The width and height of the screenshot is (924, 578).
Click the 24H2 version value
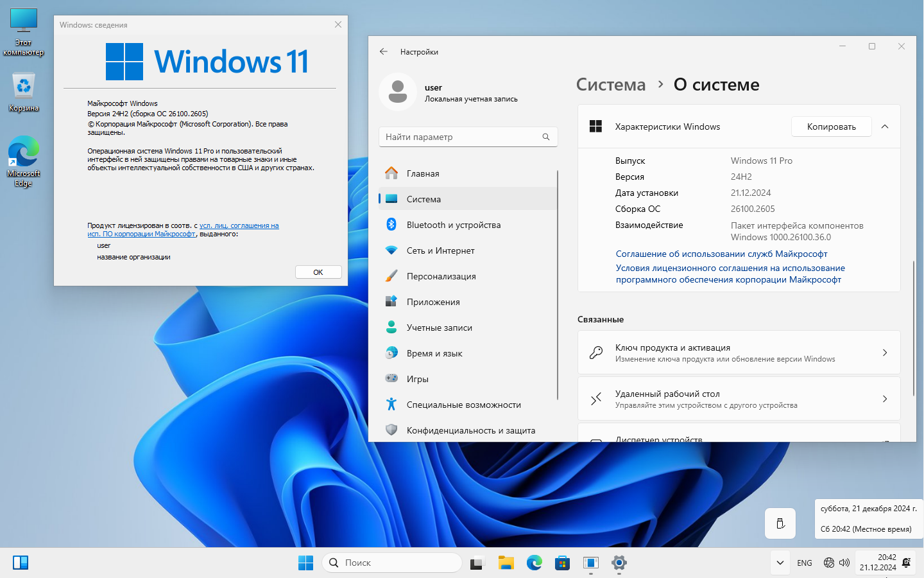(741, 177)
